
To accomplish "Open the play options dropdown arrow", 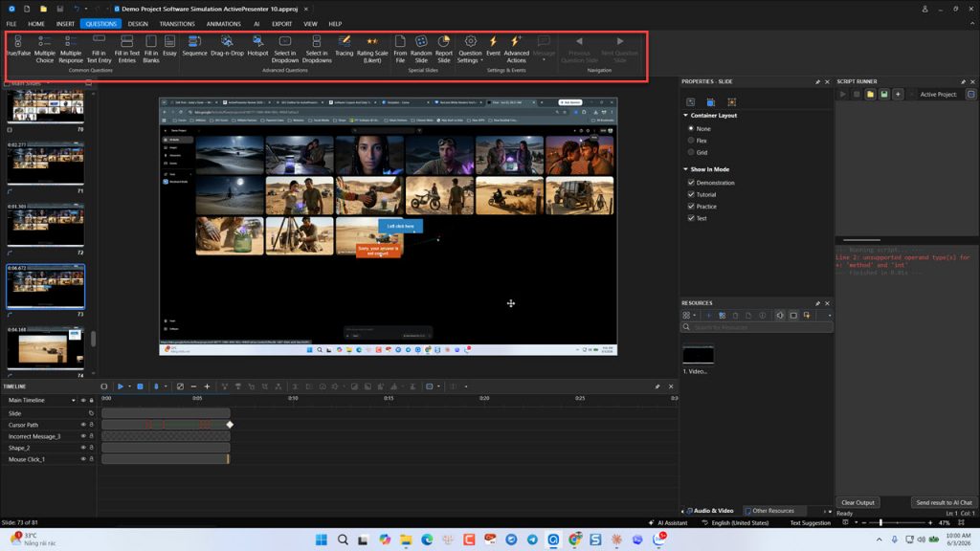I will click(x=129, y=386).
